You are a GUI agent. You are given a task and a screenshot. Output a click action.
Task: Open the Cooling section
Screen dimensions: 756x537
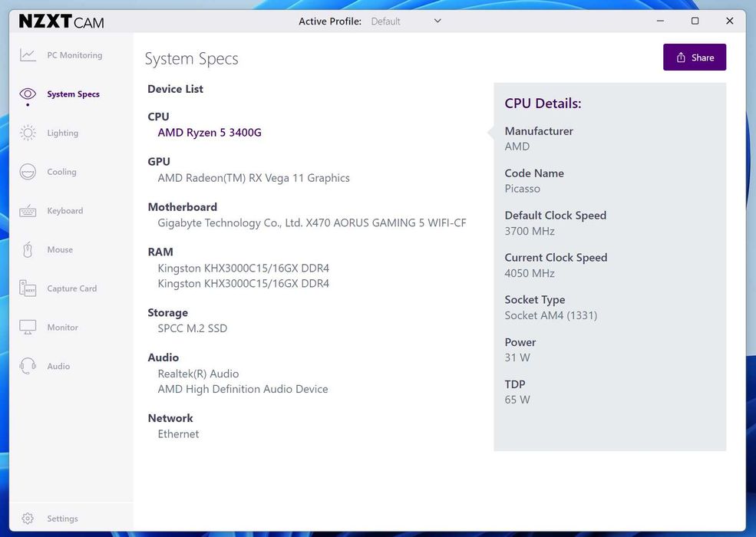click(x=61, y=172)
